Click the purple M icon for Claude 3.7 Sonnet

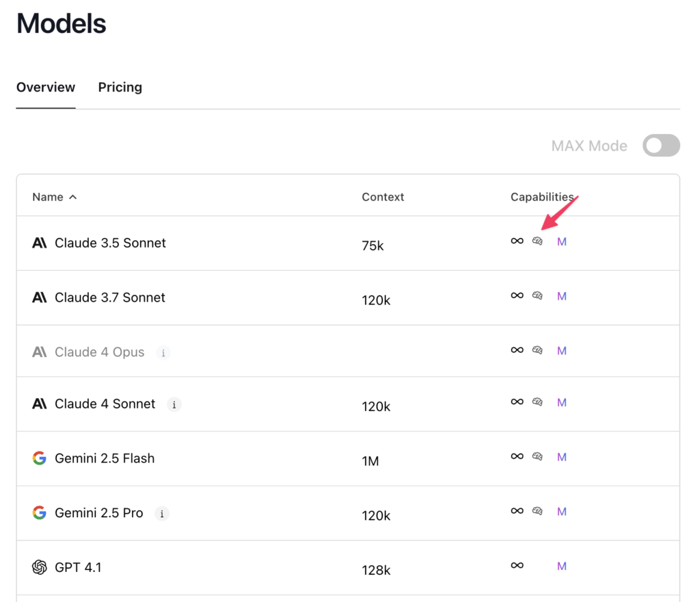coord(562,296)
